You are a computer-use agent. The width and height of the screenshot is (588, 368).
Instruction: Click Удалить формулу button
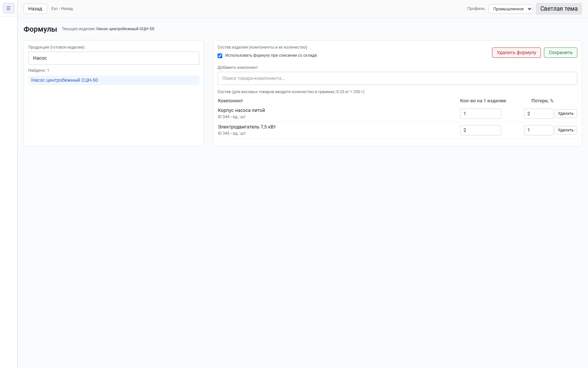(516, 53)
